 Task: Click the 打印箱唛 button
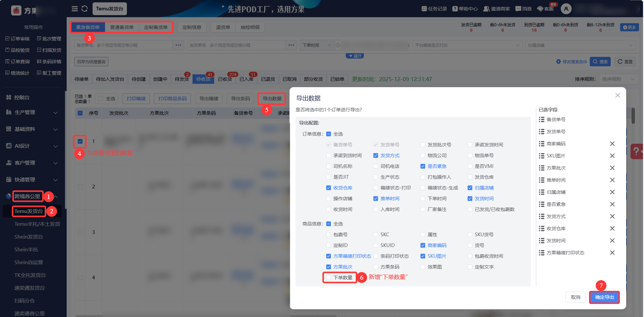pos(136,99)
